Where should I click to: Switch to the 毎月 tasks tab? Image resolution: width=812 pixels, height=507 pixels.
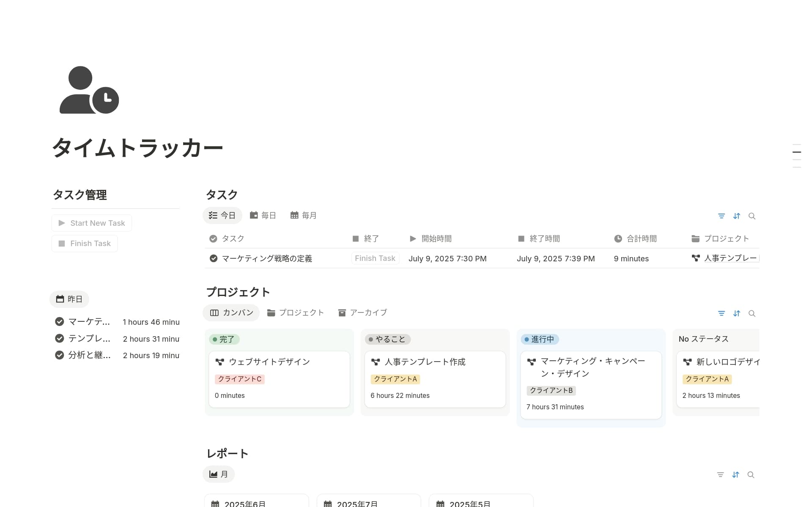[x=304, y=216]
